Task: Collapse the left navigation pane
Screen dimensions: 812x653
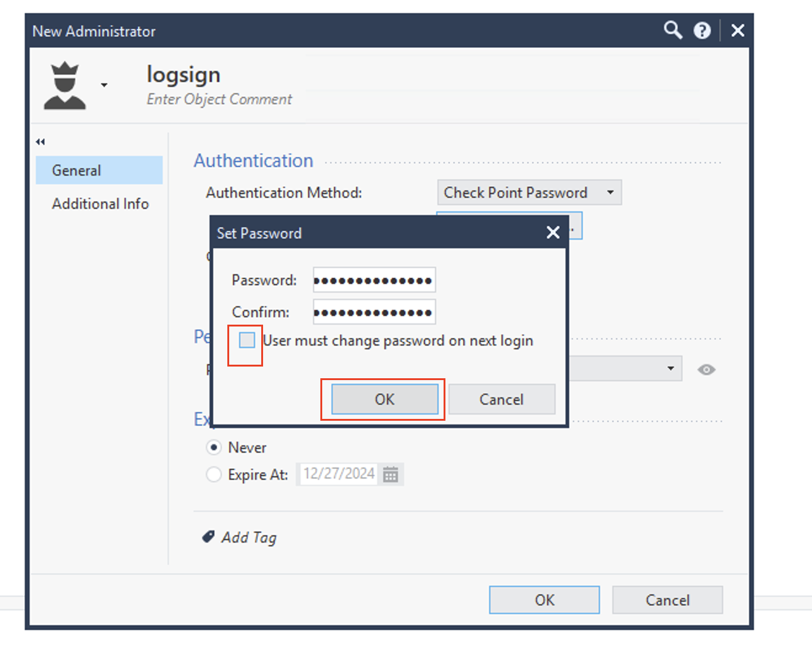Action: pos(41,142)
